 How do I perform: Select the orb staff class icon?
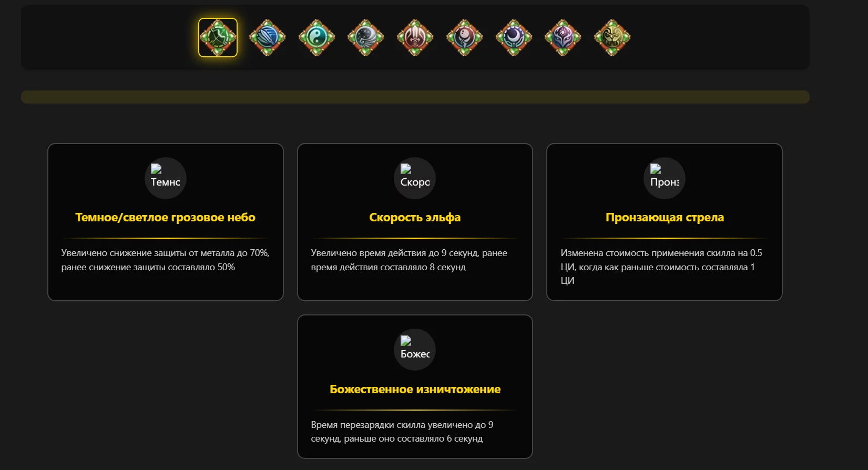pos(464,37)
